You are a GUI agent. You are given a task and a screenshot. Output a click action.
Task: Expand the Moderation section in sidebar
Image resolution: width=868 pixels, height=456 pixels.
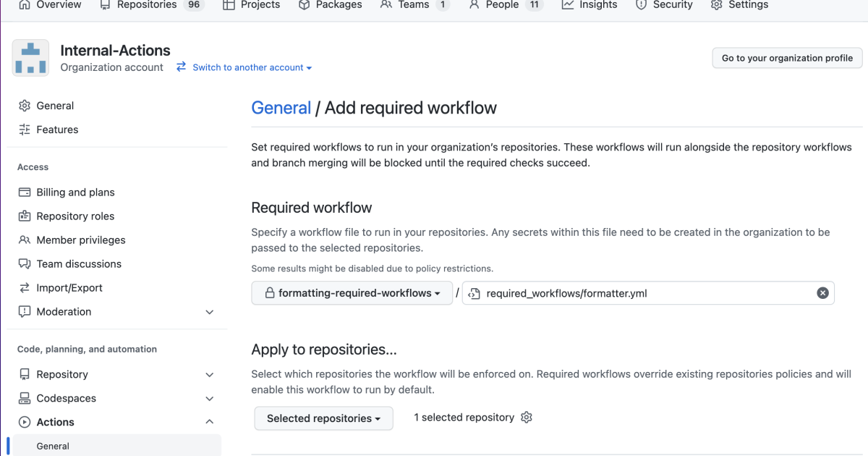click(x=209, y=312)
